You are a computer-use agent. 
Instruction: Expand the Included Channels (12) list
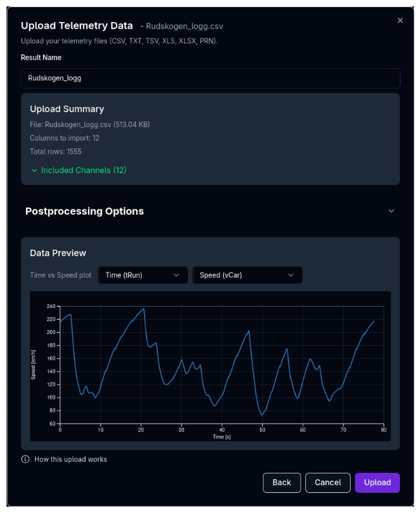[83, 171]
